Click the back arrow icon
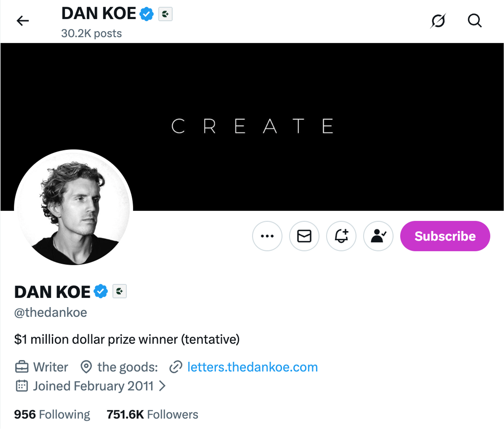The height and width of the screenshot is (429, 504). [23, 21]
